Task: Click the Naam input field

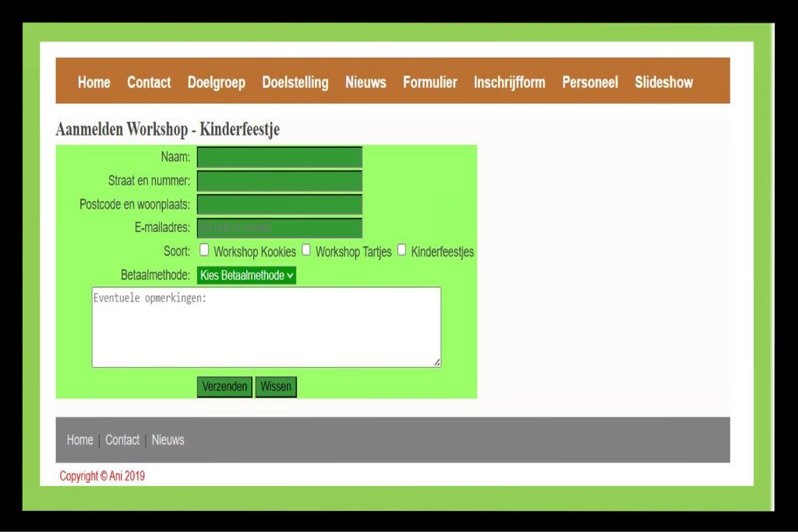Action: click(x=279, y=157)
